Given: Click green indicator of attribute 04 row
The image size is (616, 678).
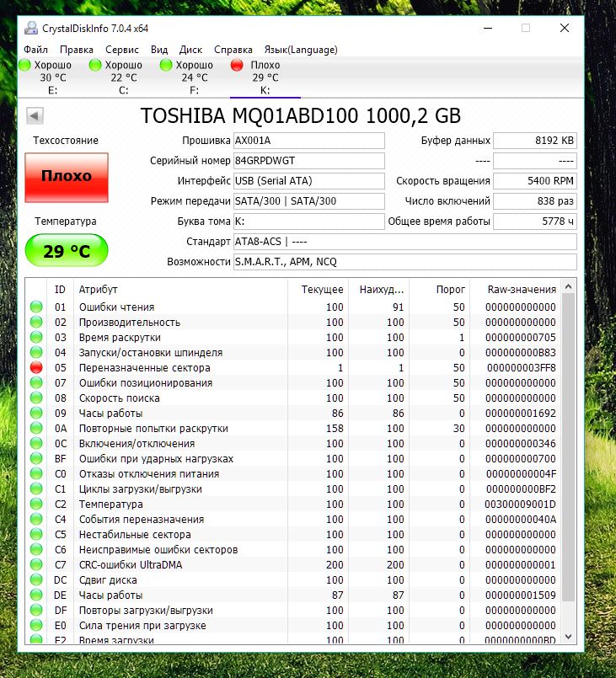Looking at the screenshot, I should 36,352.
